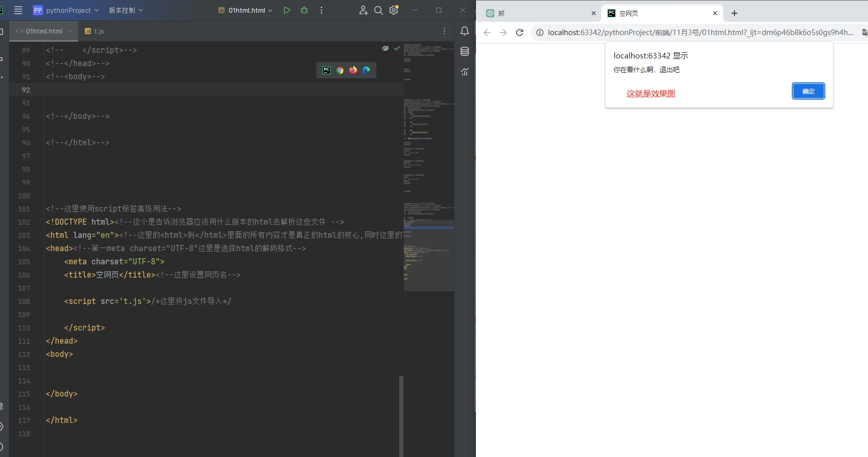The height and width of the screenshot is (457, 868).
Task: Click the '</html>' tag on line 117
Action: (61, 420)
